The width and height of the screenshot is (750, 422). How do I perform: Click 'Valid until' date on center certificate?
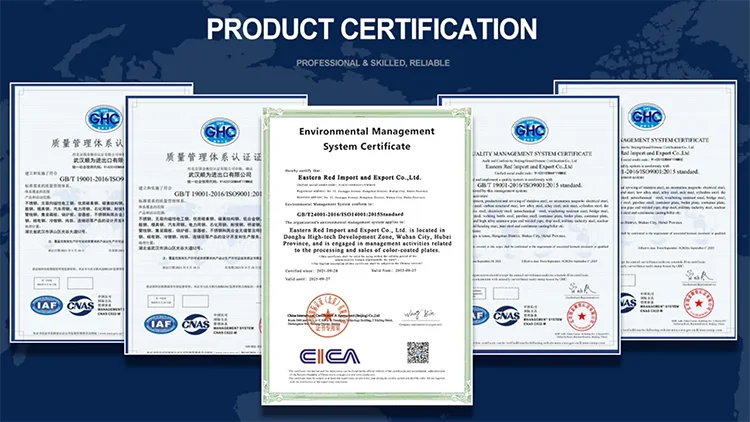(x=308, y=278)
